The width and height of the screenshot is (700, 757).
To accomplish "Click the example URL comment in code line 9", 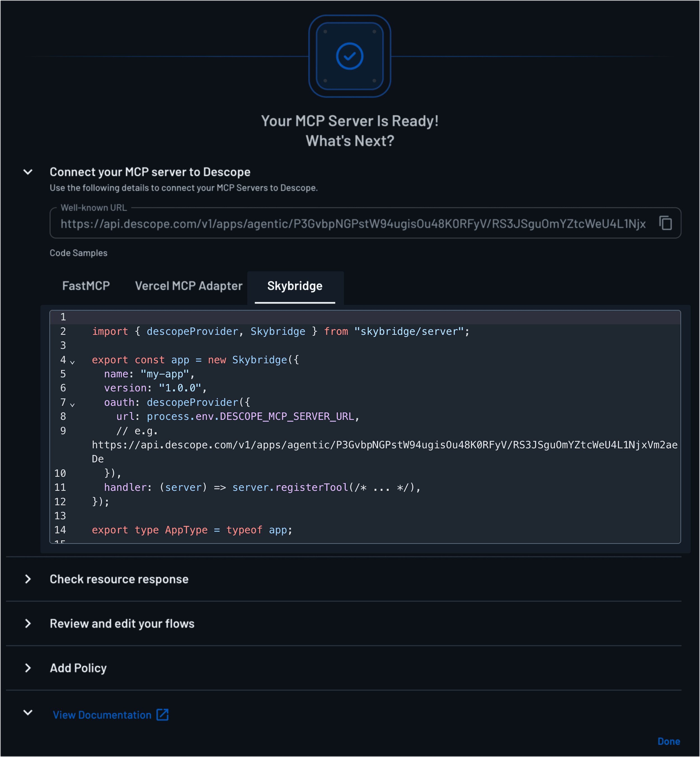I will click(x=384, y=445).
